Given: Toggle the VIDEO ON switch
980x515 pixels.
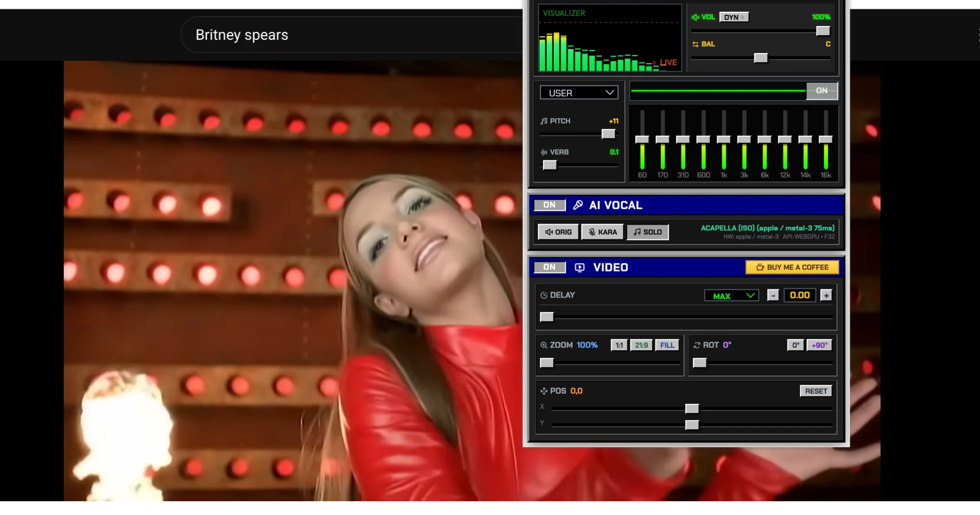Looking at the screenshot, I should pos(550,267).
